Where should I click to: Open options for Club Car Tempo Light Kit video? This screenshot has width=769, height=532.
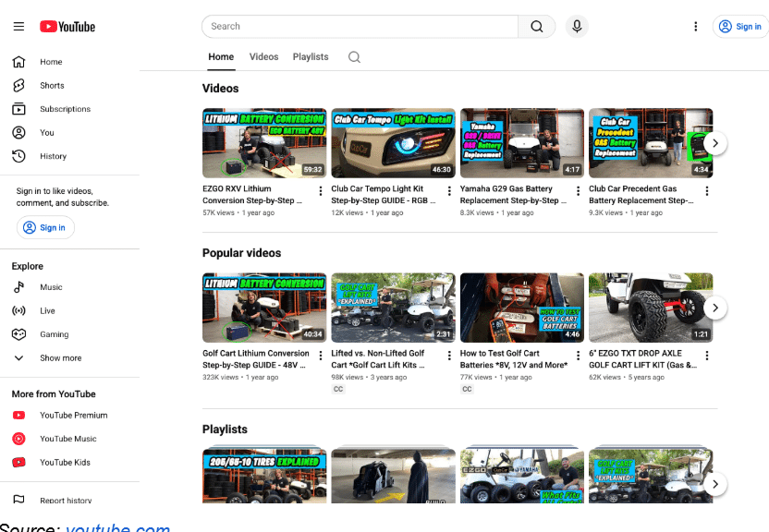(x=449, y=190)
